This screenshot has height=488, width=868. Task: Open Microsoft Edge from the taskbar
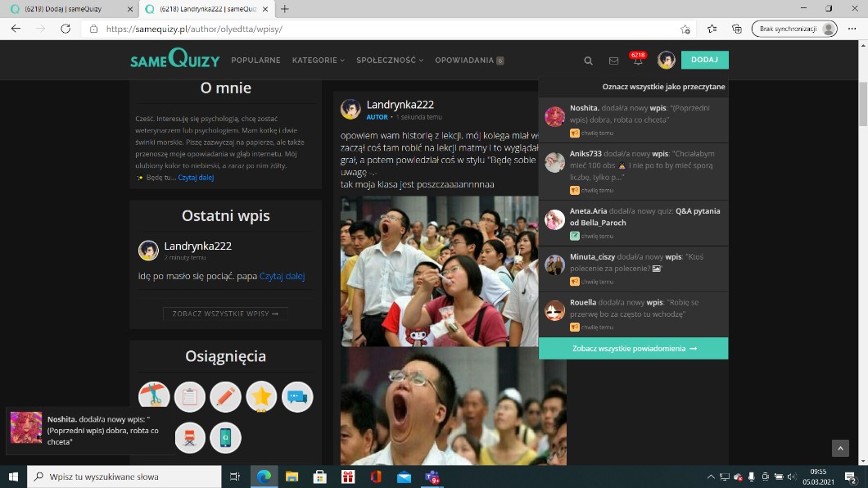tap(264, 477)
